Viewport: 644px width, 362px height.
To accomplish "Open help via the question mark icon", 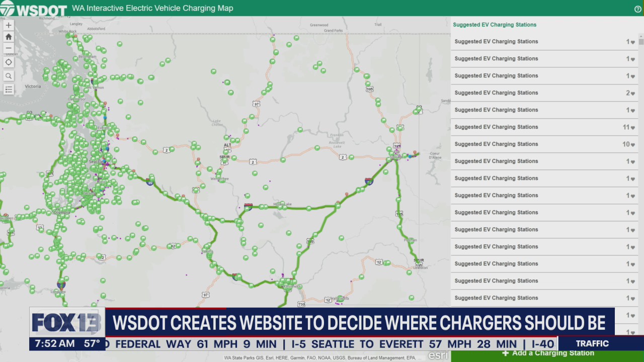I will click(x=637, y=9).
